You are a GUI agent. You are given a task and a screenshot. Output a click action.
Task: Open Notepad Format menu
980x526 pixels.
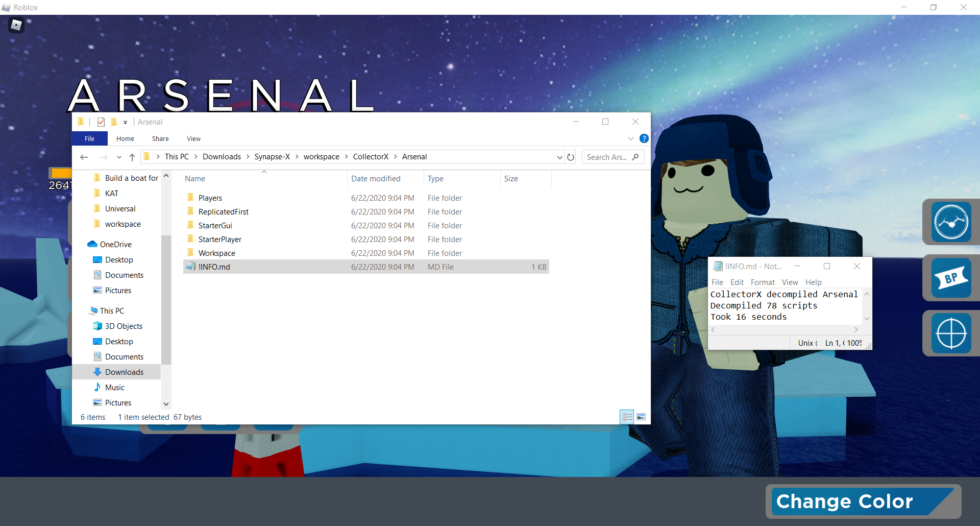[763, 282]
